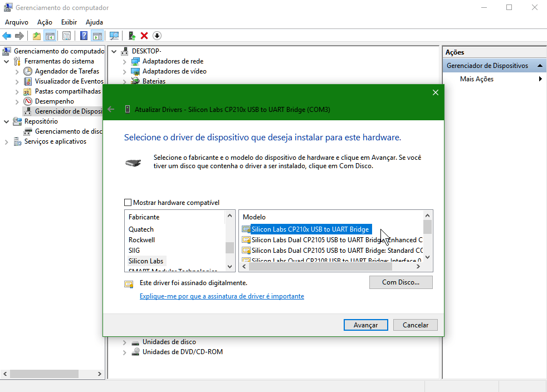
Task: Toggle the Show/Hide Action Pane toolbar icon
Action: click(x=97, y=36)
